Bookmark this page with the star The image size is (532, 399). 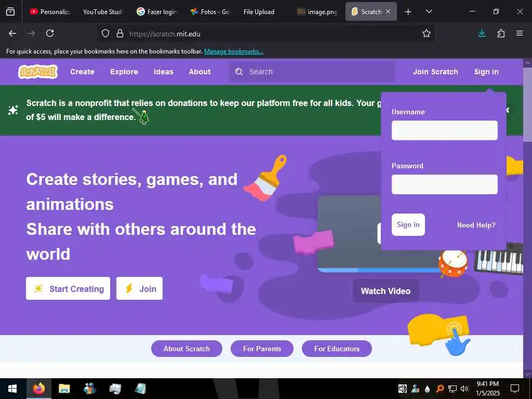click(x=427, y=34)
